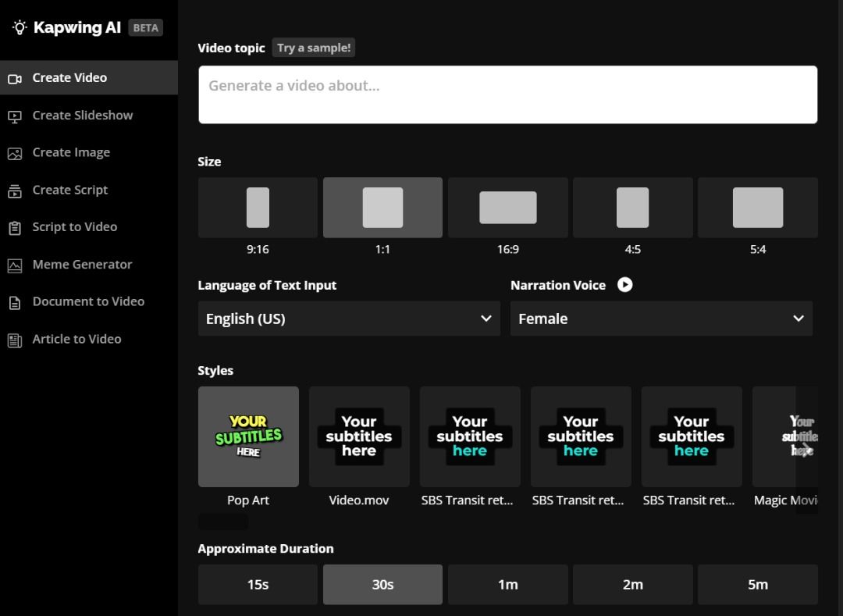Pick the 15s duration button
This screenshot has width=843, height=616.
(258, 585)
